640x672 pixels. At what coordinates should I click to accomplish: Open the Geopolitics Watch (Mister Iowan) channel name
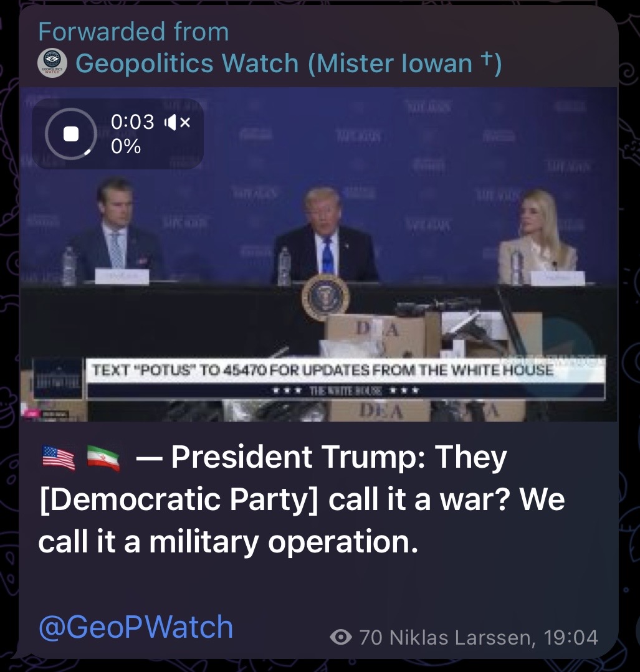pyautogui.click(x=289, y=64)
